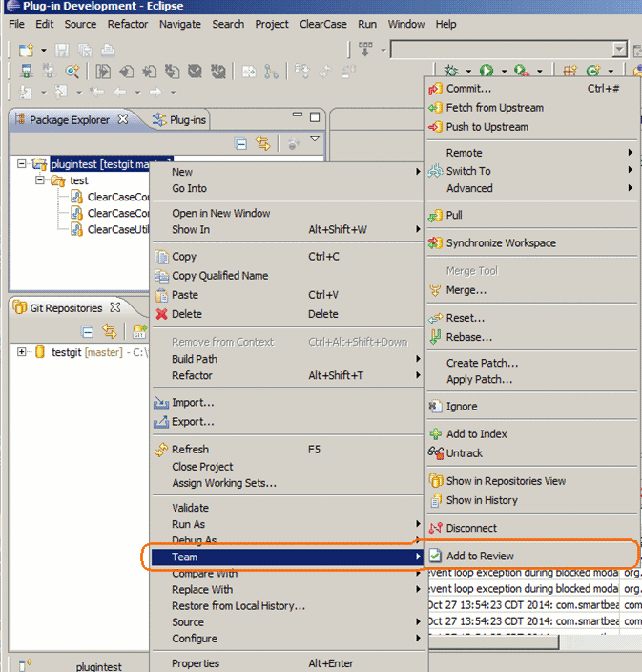Click the Push to Upstream icon
Screen dimensions: 642x672
pos(436,127)
